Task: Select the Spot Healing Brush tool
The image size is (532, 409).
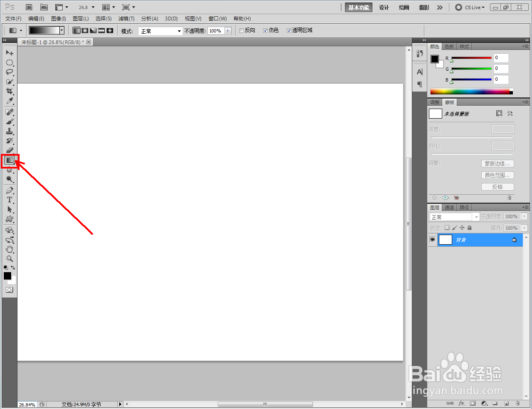Action: point(10,112)
